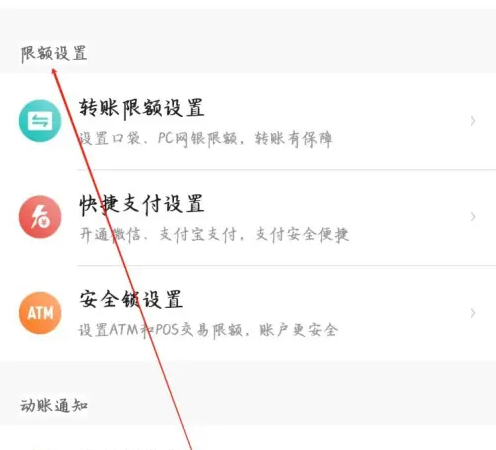The image size is (496, 450).
Task: Click description 设置ATM和POS交易限额,账户更安全
Action: (208, 330)
